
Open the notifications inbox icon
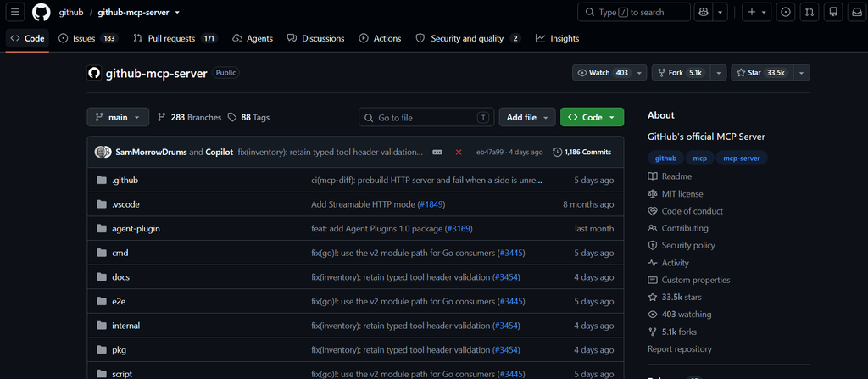pyautogui.click(x=856, y=12)
